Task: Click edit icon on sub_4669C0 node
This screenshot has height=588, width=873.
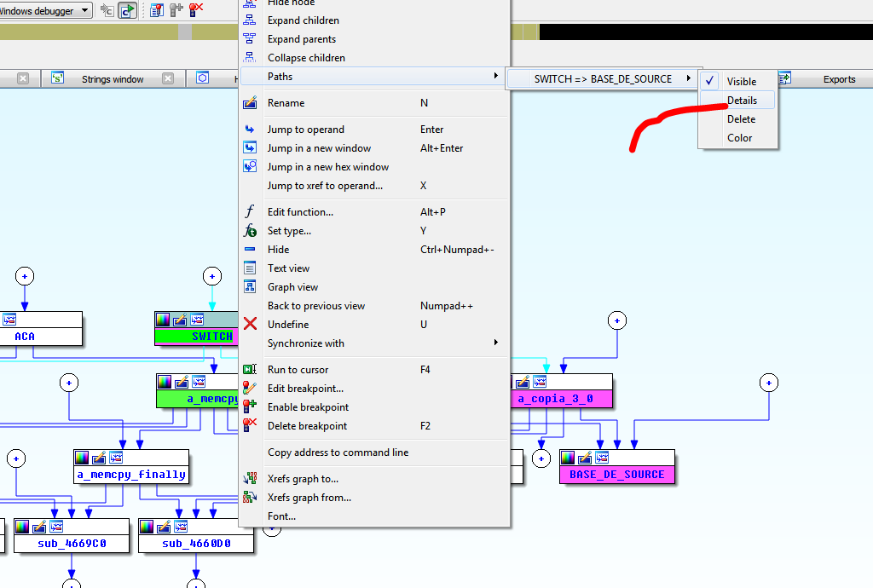Action: point(40,526)
